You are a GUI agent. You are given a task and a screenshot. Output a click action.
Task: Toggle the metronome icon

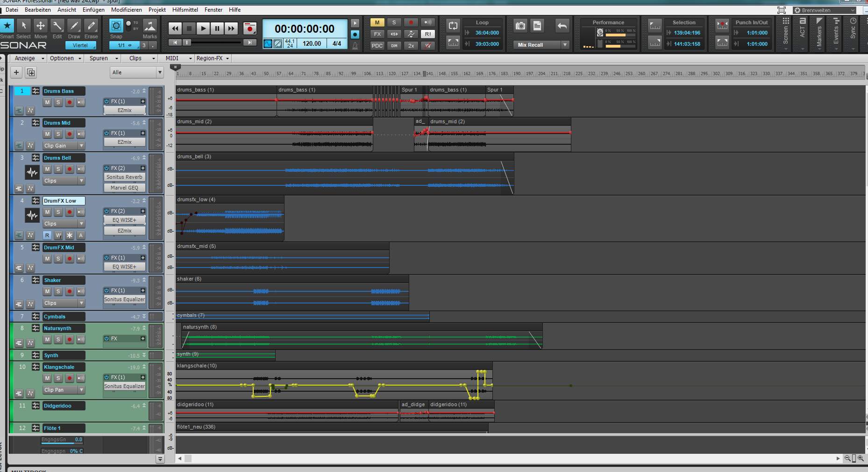(355, 45)
